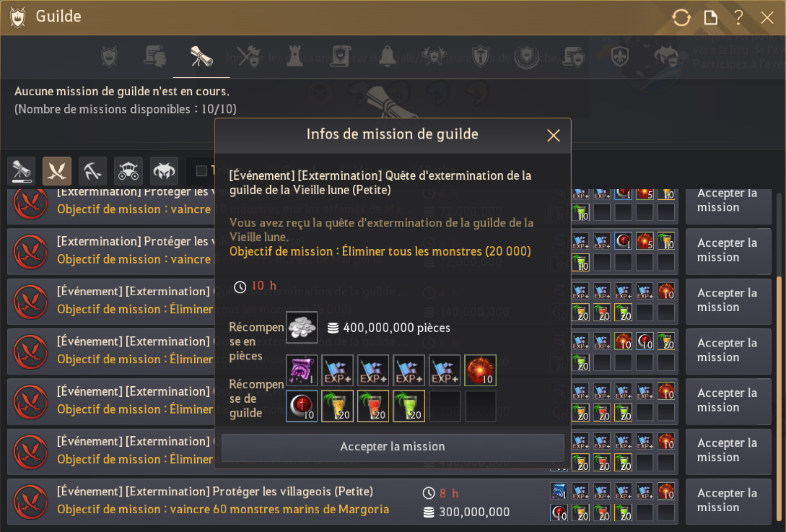This screenshot has width=786, height=532.
Task: Open the document page icon in title bar
Action: point(711,18)
